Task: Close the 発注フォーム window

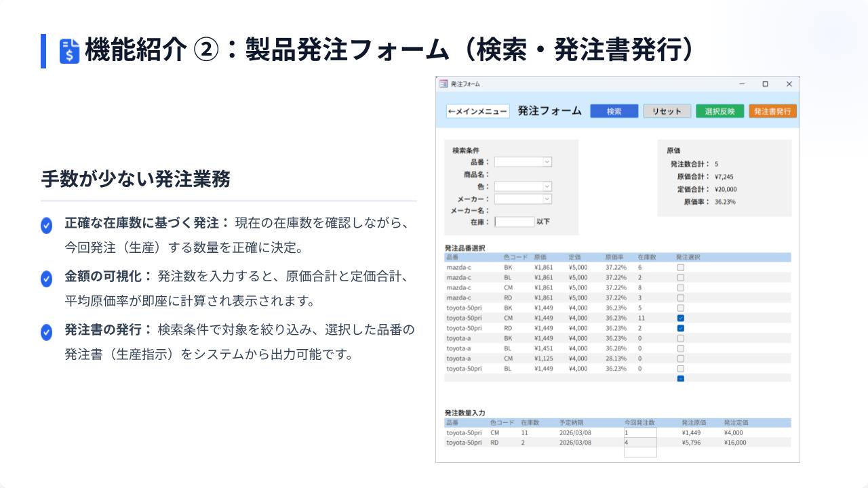Action: point(789,84)
